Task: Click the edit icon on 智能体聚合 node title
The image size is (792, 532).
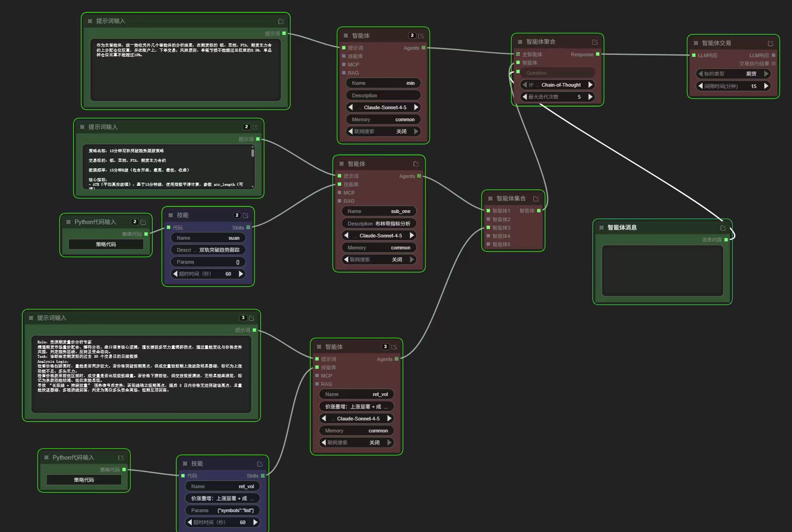Action: [x=595, y=42]
